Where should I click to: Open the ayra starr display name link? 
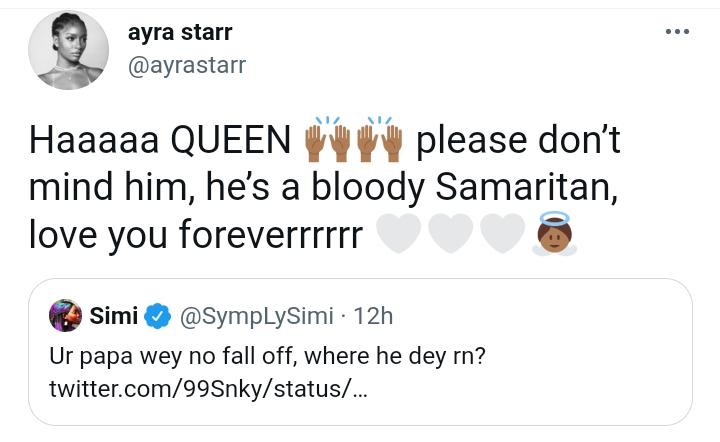pos(180,32)
